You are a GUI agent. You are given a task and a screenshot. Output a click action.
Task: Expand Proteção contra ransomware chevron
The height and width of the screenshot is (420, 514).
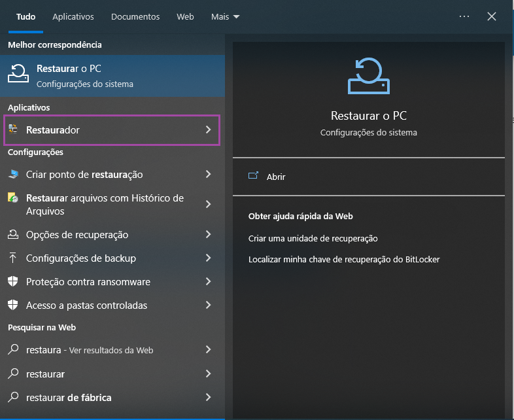tap(208, 281)
